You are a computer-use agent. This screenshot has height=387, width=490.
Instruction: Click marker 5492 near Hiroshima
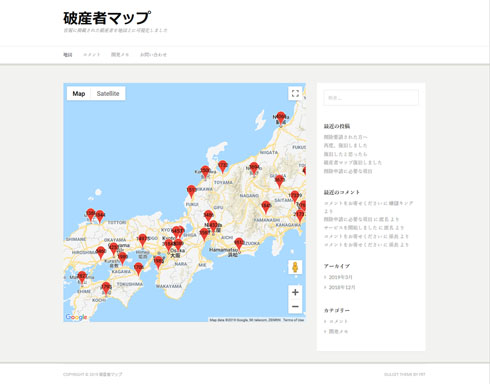click(100, 253)
